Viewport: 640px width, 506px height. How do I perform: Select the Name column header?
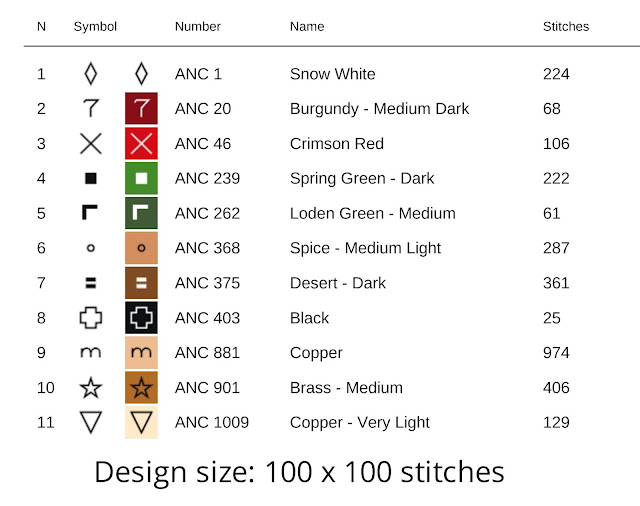point(307,27)
